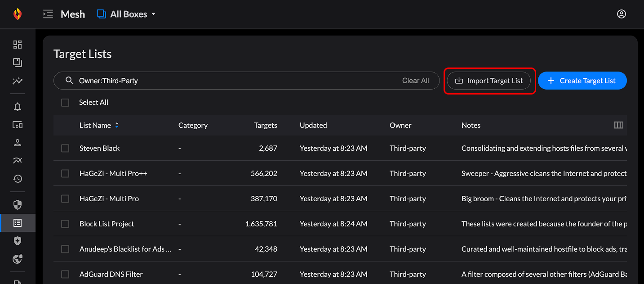
Task: Click the Firewalla flame logo
Action: (x=18, y=14)
